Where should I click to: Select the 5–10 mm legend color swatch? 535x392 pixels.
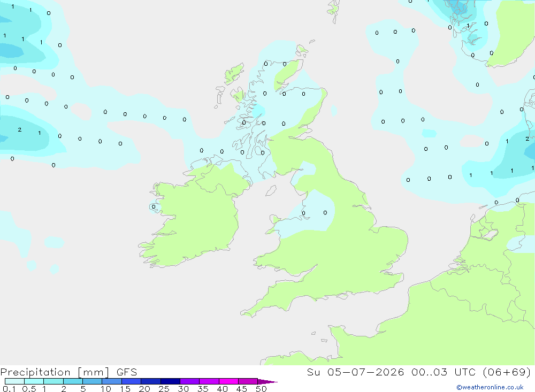[93, 381]
